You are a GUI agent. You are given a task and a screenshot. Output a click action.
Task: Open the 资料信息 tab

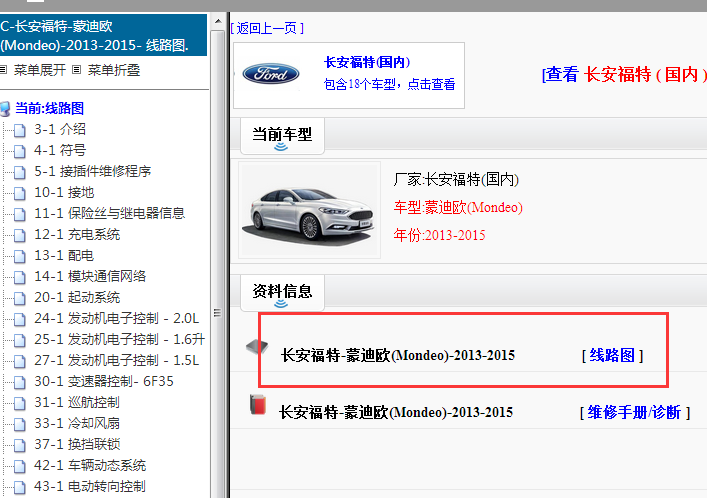pos(282,292)
